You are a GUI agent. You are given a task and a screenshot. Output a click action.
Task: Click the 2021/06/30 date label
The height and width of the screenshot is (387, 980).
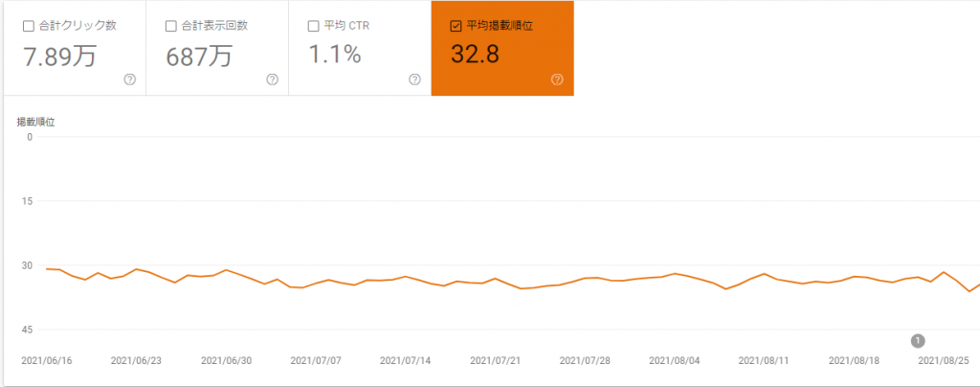[227, 361]
